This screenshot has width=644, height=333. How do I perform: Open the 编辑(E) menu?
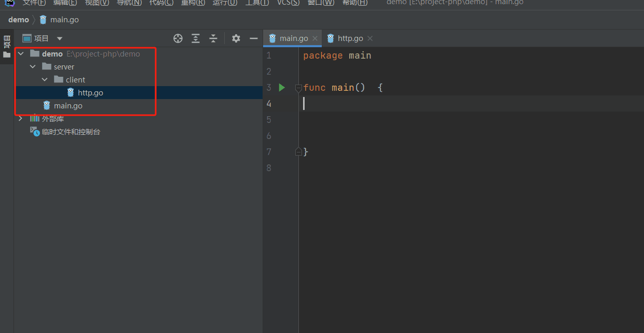pyautogui.click(x=65, y=3)
